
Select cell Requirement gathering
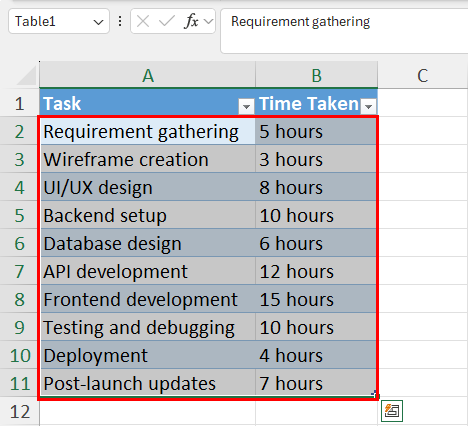coord(147,131)
